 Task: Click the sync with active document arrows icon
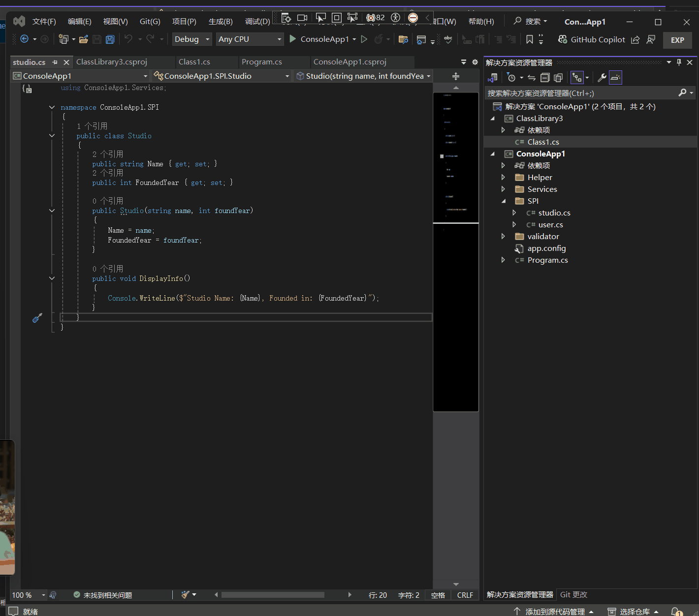(x=532, y=77)
